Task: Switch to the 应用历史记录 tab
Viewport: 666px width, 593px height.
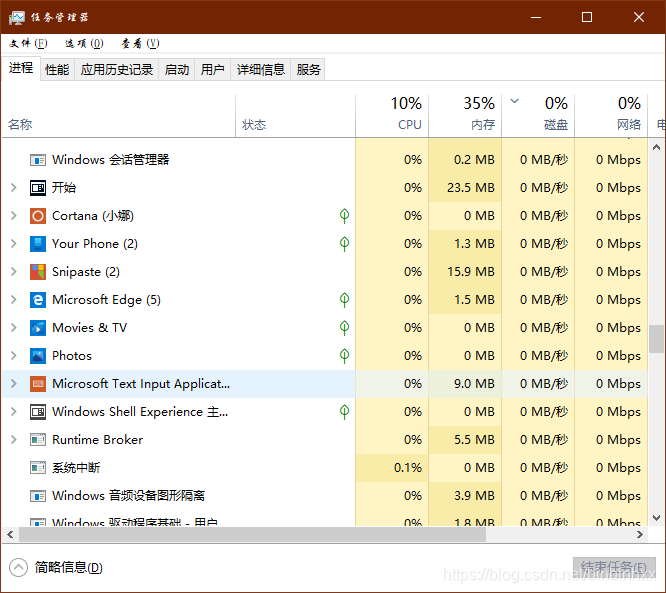Action: coord(117,69)
